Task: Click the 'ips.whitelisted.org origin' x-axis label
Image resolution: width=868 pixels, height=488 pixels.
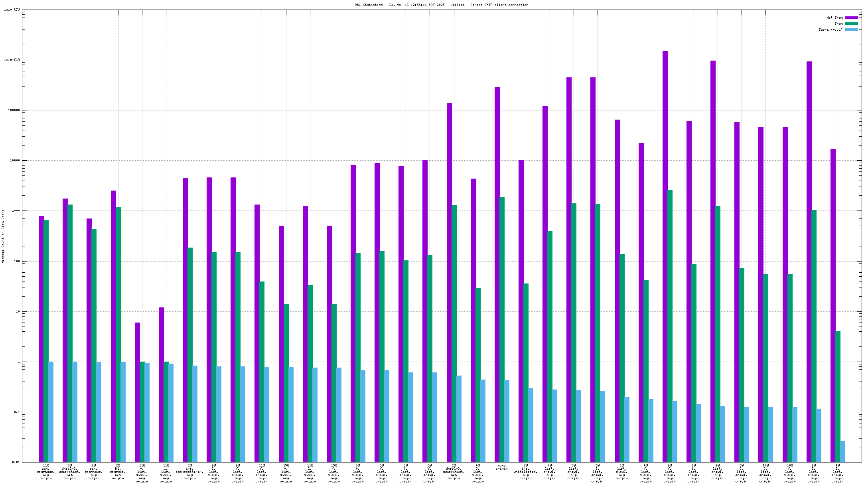Action: click(526, 472)
